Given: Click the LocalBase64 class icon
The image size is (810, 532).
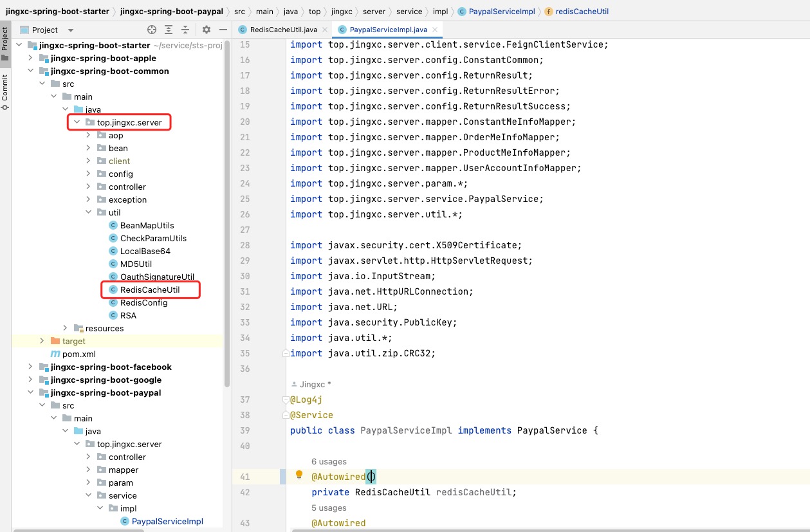Looking at the screenshot, I should coord(113,251).
